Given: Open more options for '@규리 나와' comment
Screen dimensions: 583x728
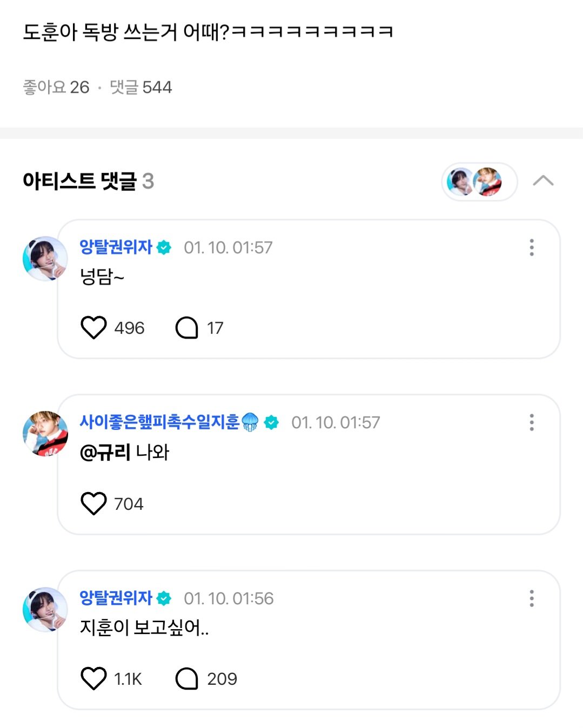Looking at the screenshot, I should coord(532,422).
